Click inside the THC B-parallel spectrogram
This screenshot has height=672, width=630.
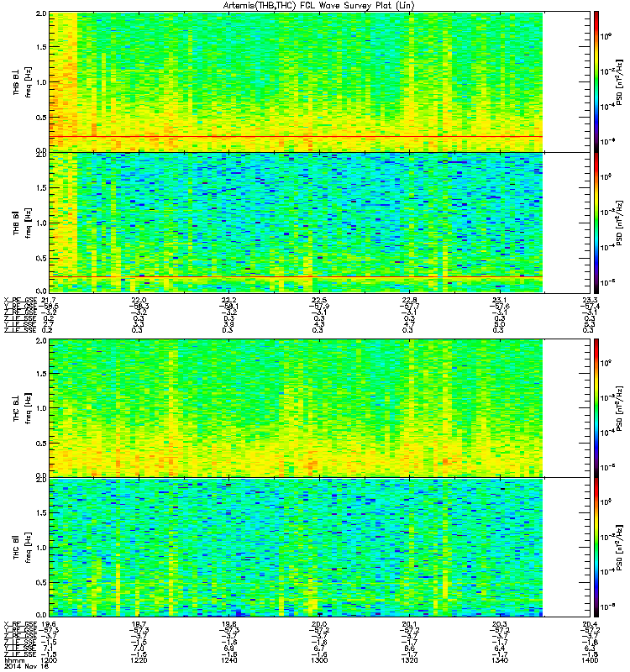(x=296, y=548)
